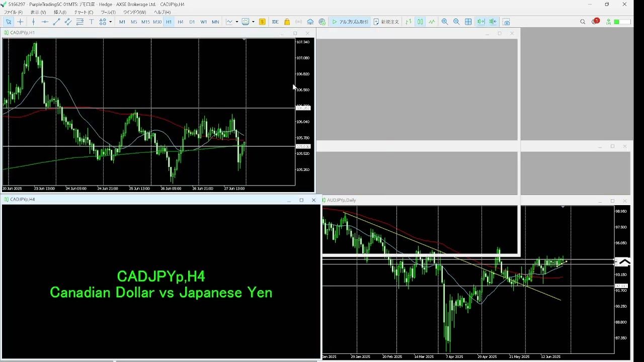
Task: Choose the trendline drawing tool
Action: [x=56, y=22]
